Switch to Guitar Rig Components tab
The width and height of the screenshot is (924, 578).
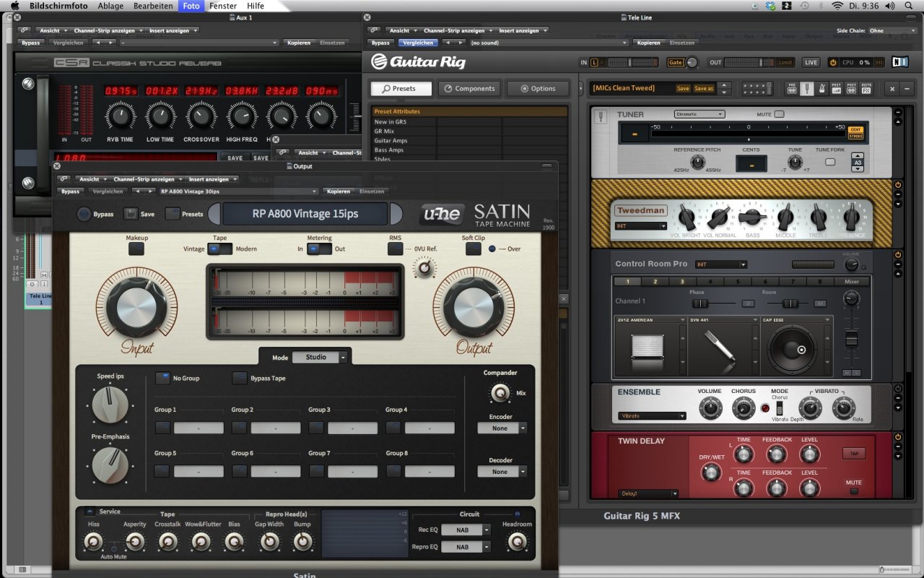469,88
